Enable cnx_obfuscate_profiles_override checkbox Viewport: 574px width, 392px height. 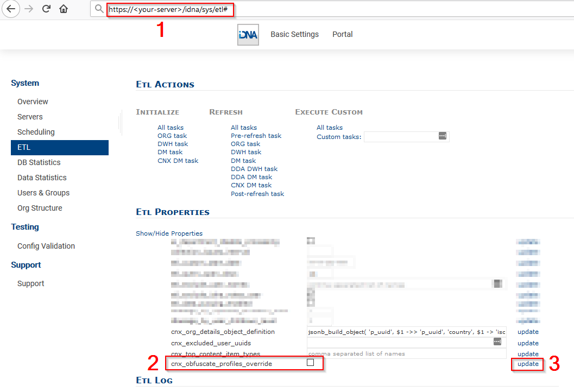tap(310, 363)
